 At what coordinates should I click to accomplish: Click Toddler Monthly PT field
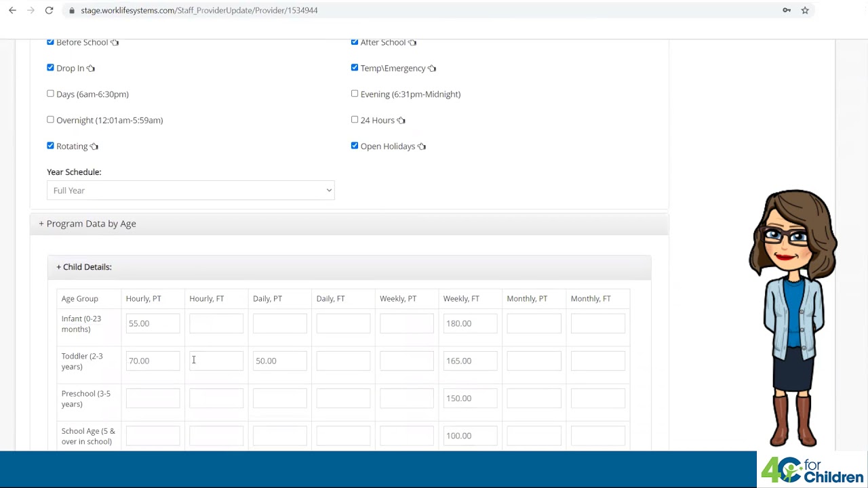[534, 361]
